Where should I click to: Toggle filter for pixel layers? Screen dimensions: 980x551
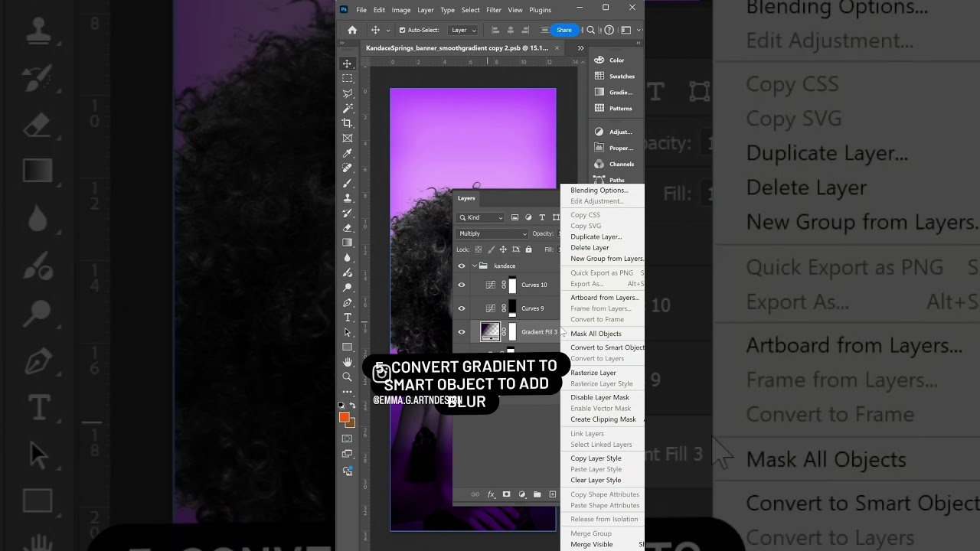pos(514,217)
